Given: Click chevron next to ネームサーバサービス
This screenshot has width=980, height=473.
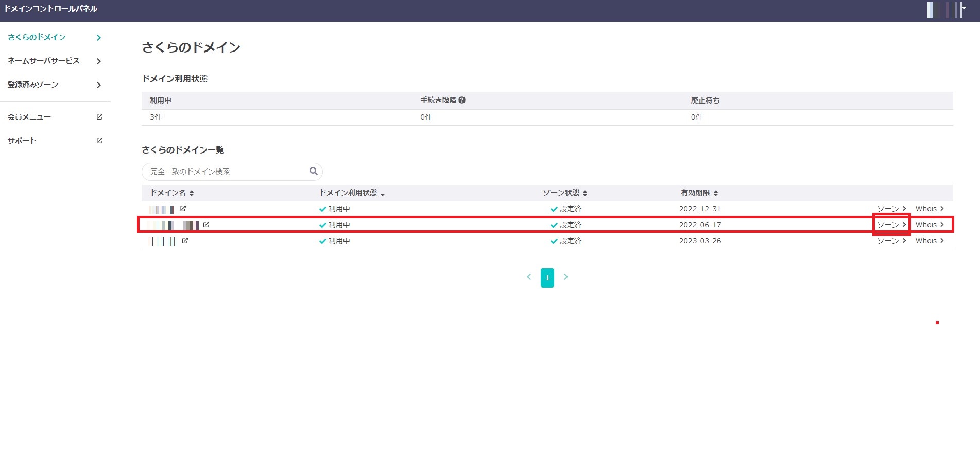Looking at the screenshot, I should point(99,61).
